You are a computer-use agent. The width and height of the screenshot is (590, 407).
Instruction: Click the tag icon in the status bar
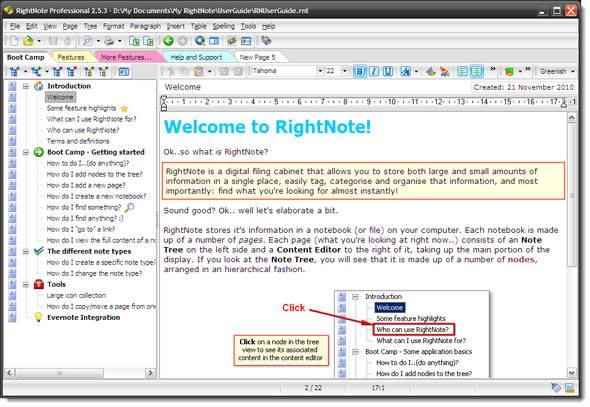point(556,388)
